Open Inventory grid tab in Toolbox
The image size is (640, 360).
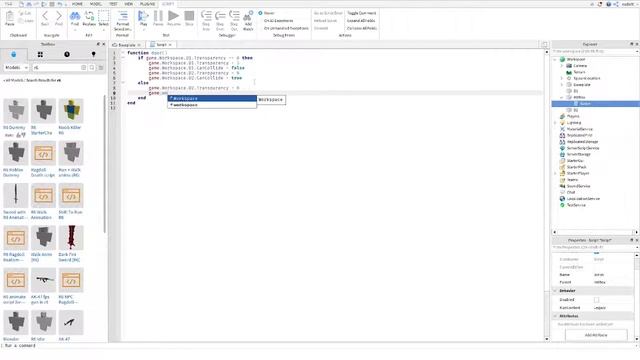[40, 54]
